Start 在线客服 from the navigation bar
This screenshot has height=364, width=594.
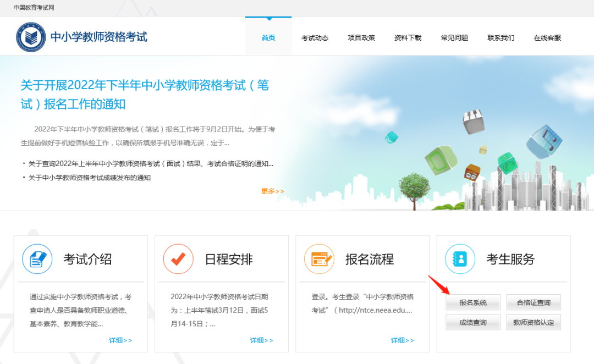pyautogui.click(x=546, y=36)
